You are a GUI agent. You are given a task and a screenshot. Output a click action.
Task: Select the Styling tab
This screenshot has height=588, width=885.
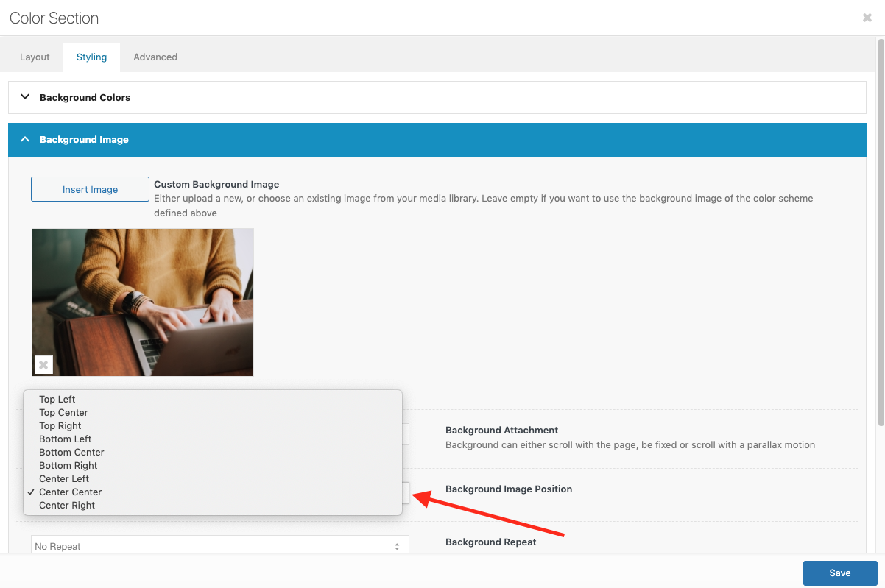(91, 57)
